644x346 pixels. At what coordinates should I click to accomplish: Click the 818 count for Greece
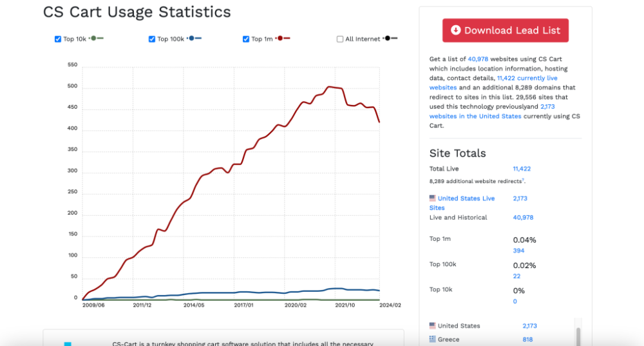[x=527, y=340]
